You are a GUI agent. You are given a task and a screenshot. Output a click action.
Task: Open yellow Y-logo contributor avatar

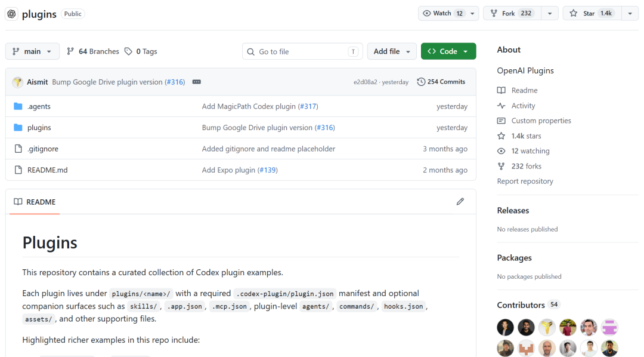(547, 327)
